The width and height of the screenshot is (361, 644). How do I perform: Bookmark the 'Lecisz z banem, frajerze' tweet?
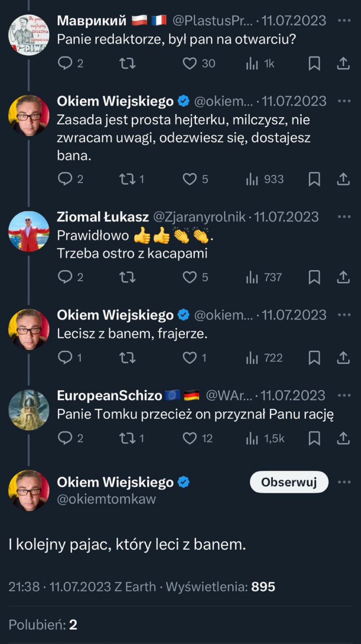coord(314,358)
